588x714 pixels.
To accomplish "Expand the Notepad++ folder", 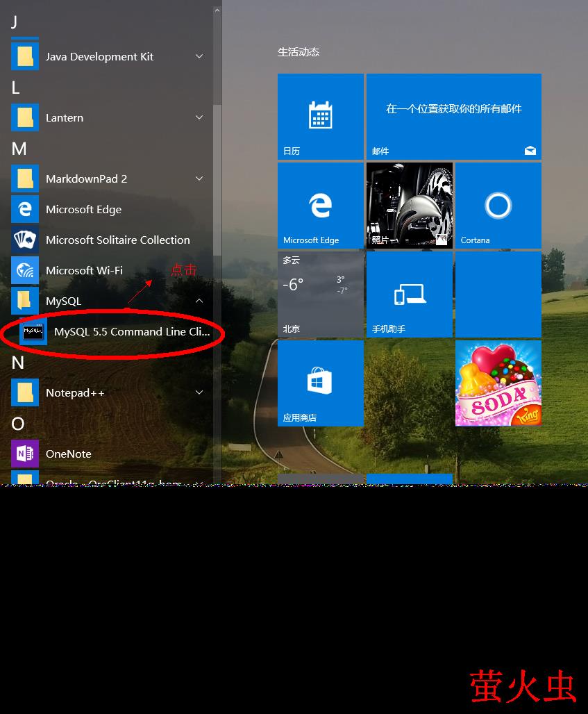I will [x=199, y=393].
